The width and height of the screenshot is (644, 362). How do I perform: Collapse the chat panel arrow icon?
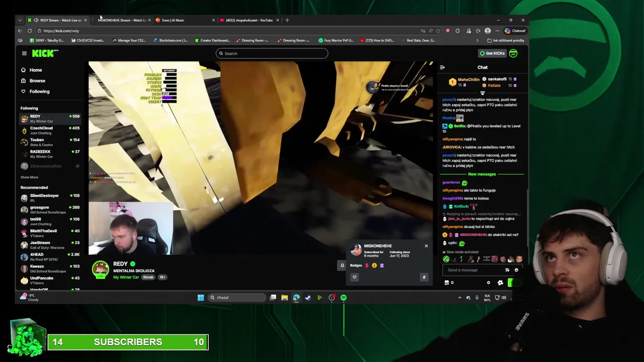click(x=442, y=67)
